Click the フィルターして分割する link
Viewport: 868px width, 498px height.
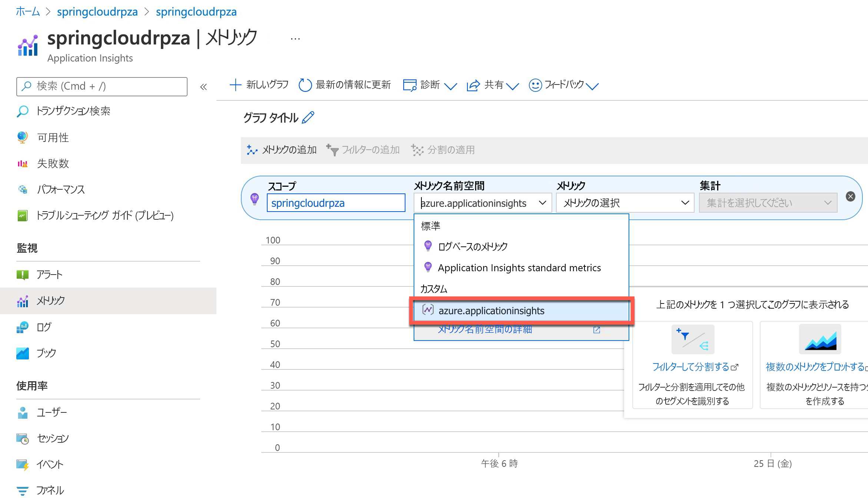click(x=691, y=367)
